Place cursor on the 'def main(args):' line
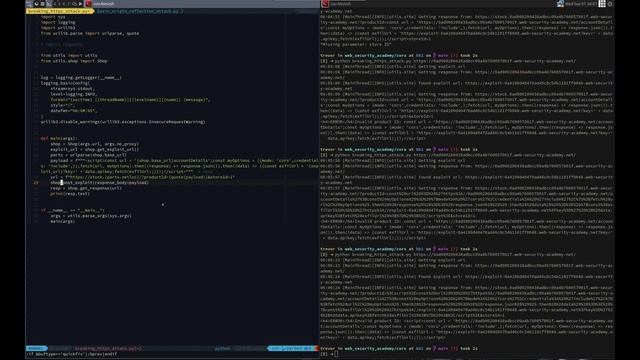This screenshot has width=640, height=360. (x=59, y=138)
